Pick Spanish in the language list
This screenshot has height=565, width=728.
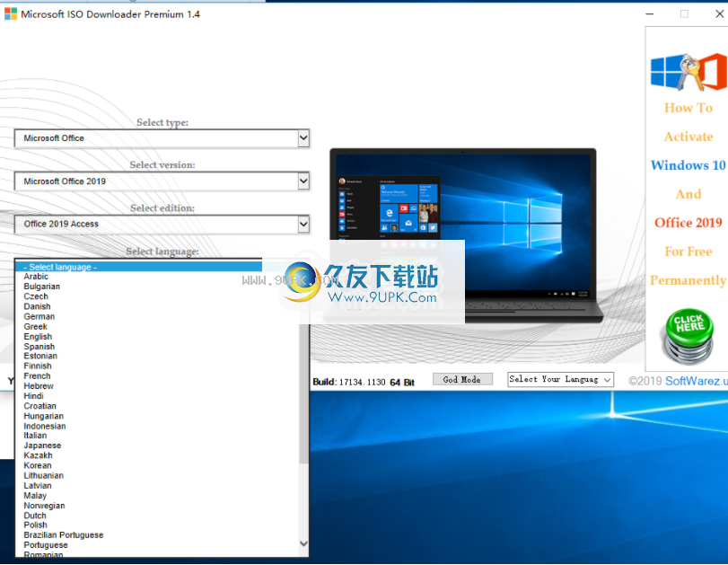coord(39,347)
